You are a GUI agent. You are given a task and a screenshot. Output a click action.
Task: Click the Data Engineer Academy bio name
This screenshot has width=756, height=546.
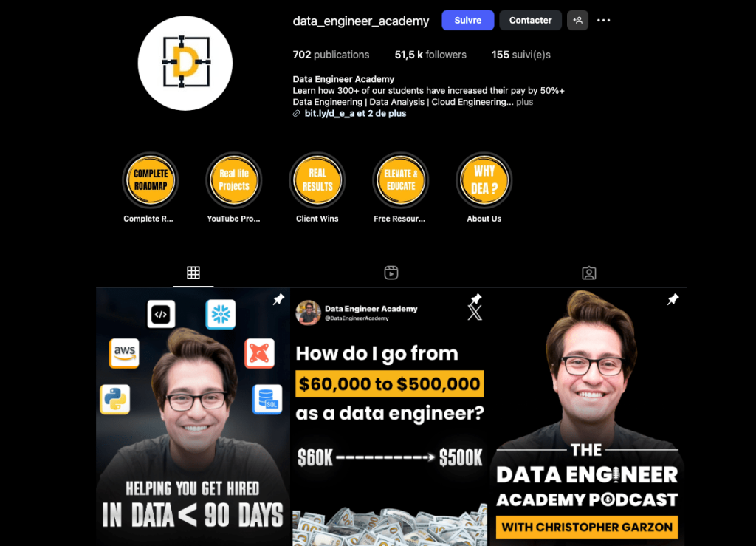tap(343, 79)
